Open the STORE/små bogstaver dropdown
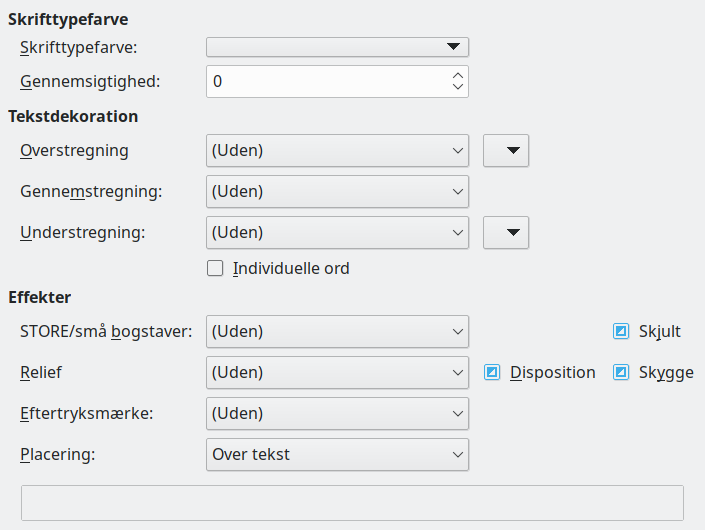705x530 pixels. coord(337,331)
